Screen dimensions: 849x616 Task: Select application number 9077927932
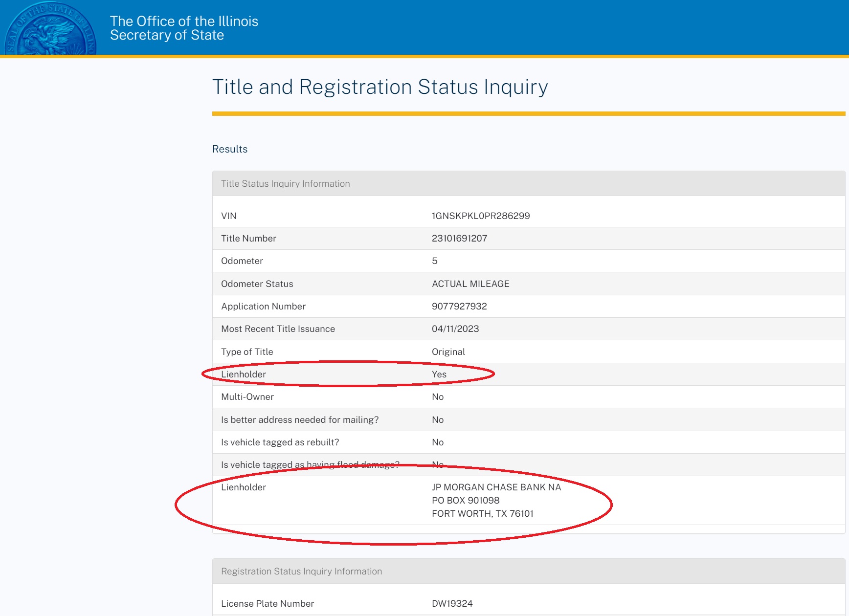tap(459, 307)
